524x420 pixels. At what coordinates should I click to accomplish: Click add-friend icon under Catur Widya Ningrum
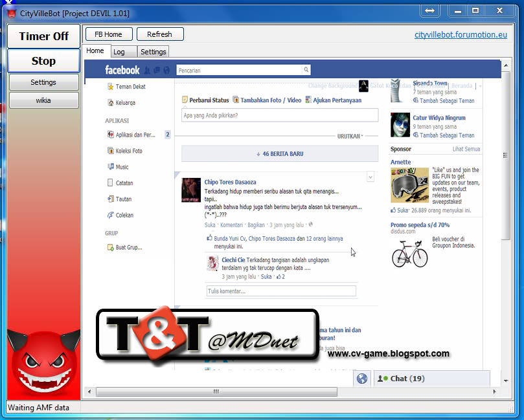pos(416,135)
